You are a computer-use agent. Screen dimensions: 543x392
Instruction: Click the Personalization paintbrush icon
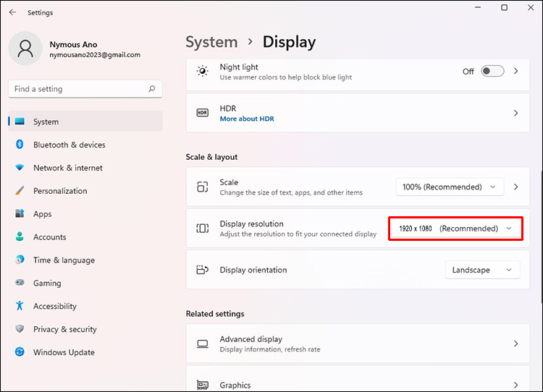pyautogui.click(x=20, y=191)
